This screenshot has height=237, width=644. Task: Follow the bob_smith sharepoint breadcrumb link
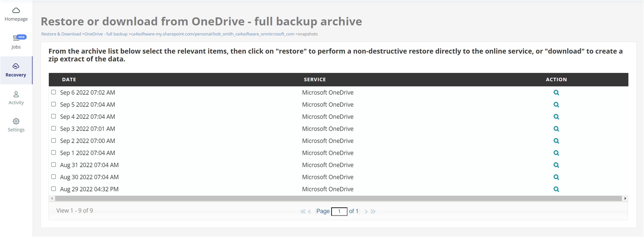[x=213, y=34]
